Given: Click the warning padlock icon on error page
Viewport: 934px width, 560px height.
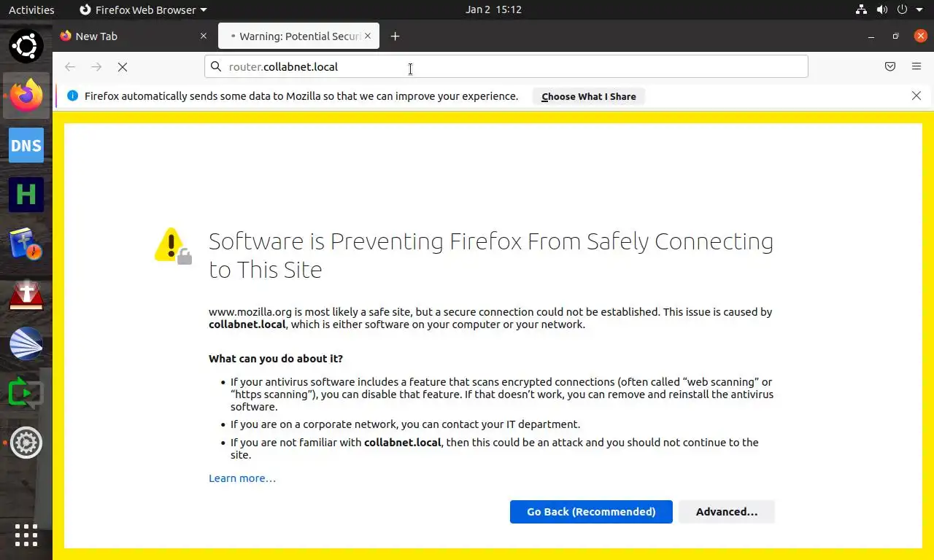Looking at the screenshot, I should click(173, 246).
